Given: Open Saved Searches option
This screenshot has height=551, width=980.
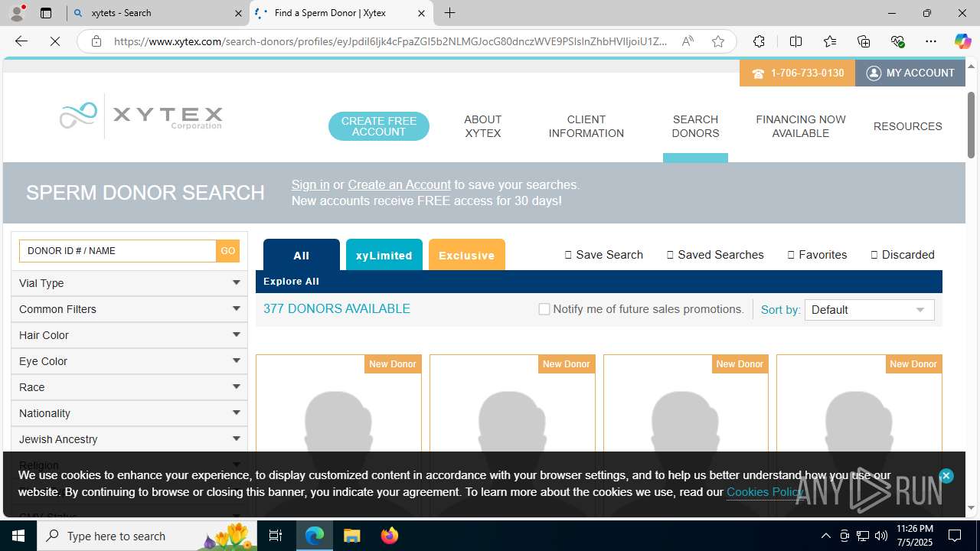Looking at the screenshot, I should click(715, 255).
